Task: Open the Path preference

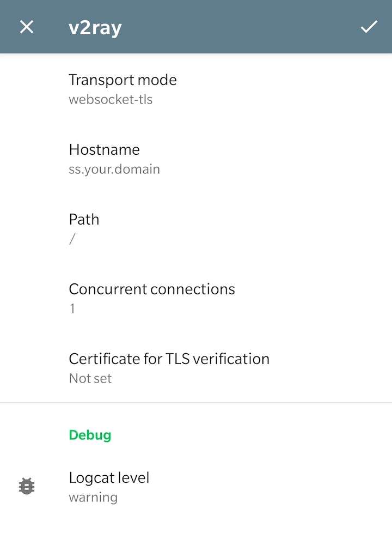Action: 196,228
